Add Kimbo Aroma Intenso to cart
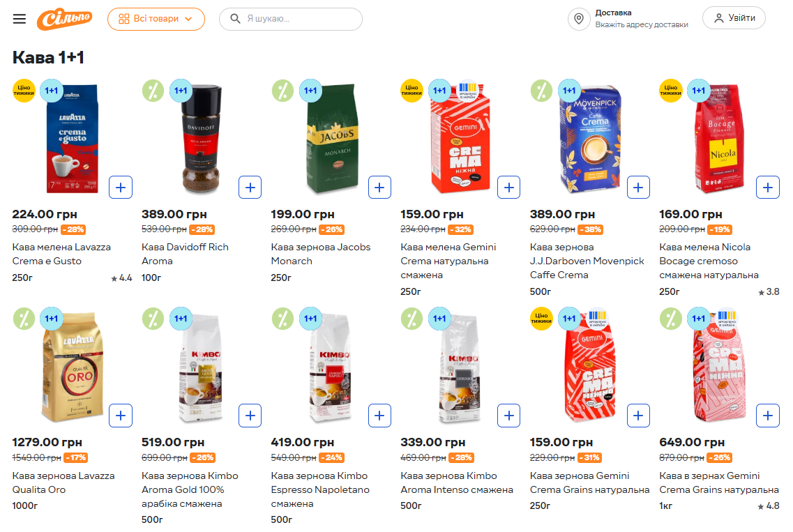This screenshot has height=532, width=793. pos(508,416)
